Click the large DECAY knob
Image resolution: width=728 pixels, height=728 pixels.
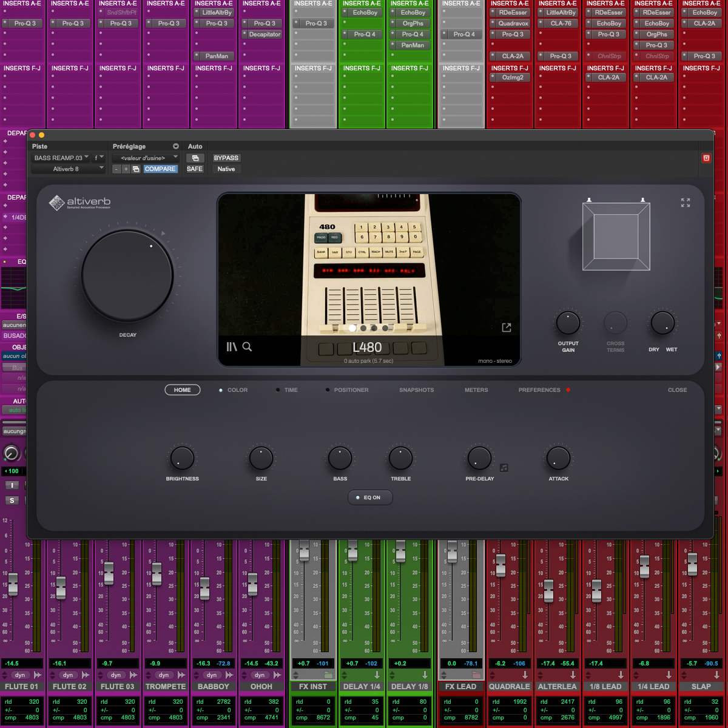point(127,276)
